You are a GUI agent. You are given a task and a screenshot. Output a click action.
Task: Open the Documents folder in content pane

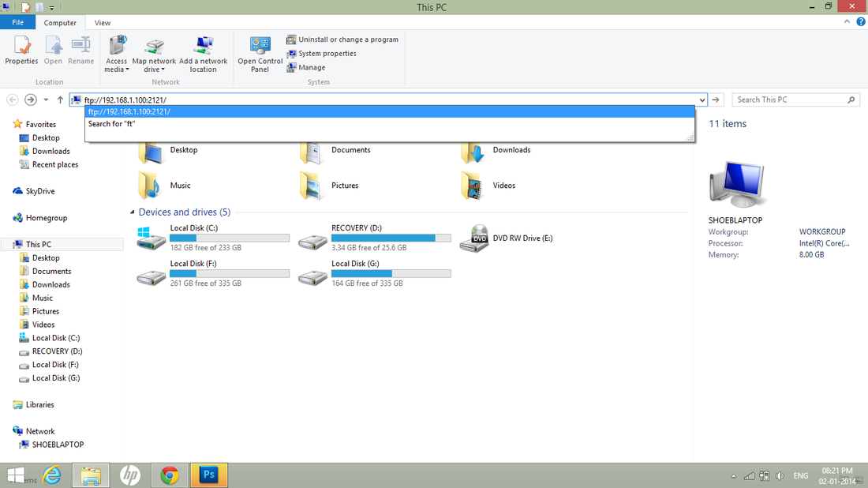point(335,150)
